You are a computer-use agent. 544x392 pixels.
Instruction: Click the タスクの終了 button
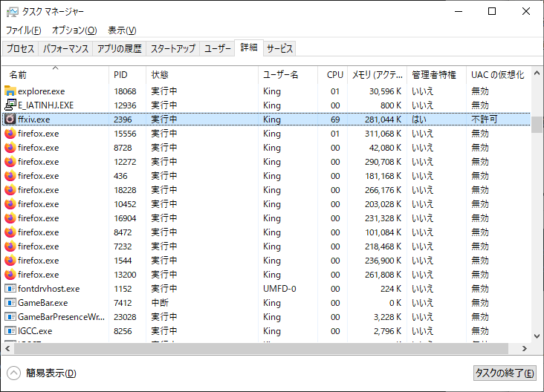[504, 373]
